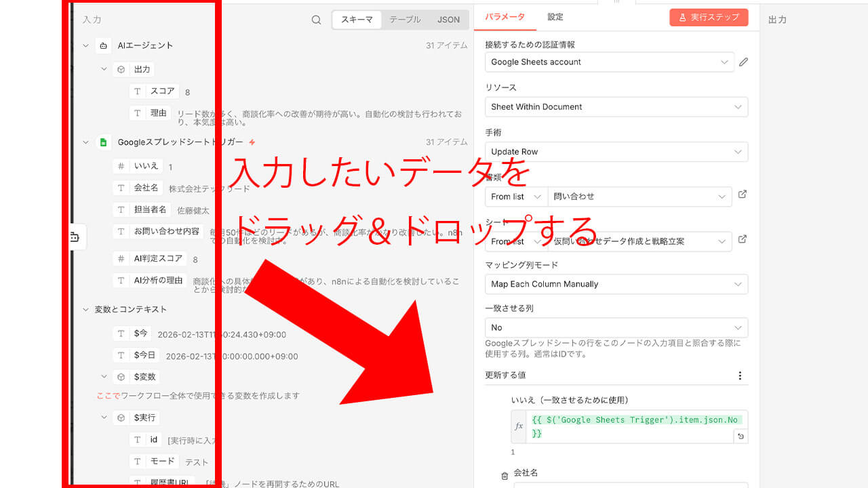The width and height of the screenshot is (868, 488).
Task: Click the pencil icon beside Google Sheets account
Action: [x=743, y=62]
